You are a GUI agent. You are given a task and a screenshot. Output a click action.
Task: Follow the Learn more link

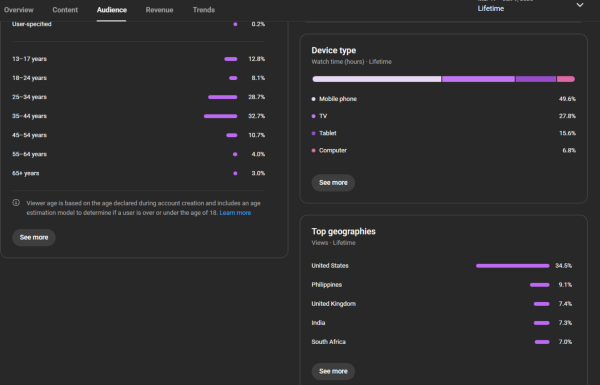pos(235,213)
